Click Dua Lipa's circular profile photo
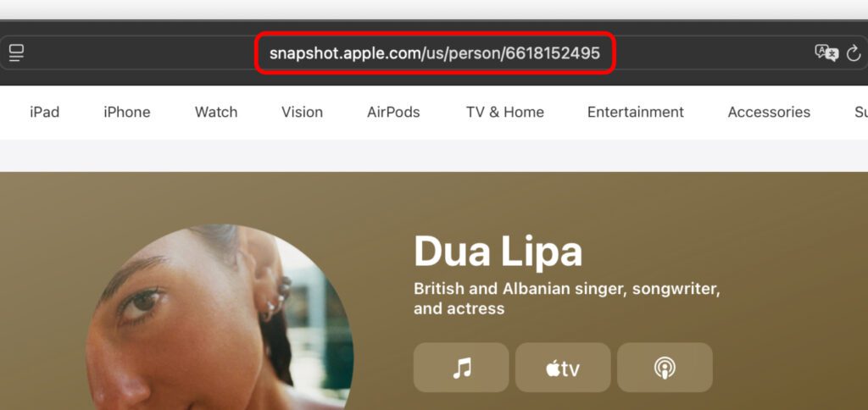868x410 pixels. coord(220,317)
